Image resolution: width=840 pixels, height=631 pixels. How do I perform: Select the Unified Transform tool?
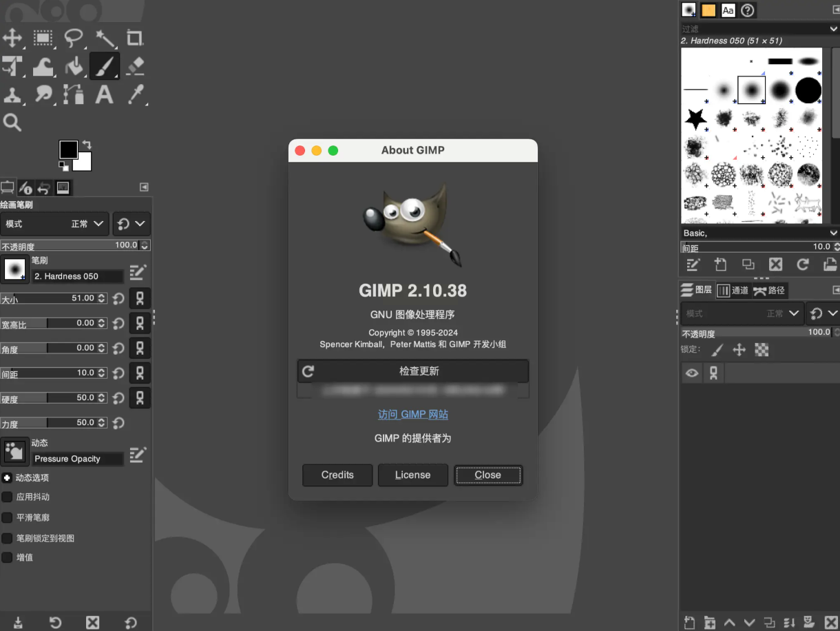coord(13,66)
